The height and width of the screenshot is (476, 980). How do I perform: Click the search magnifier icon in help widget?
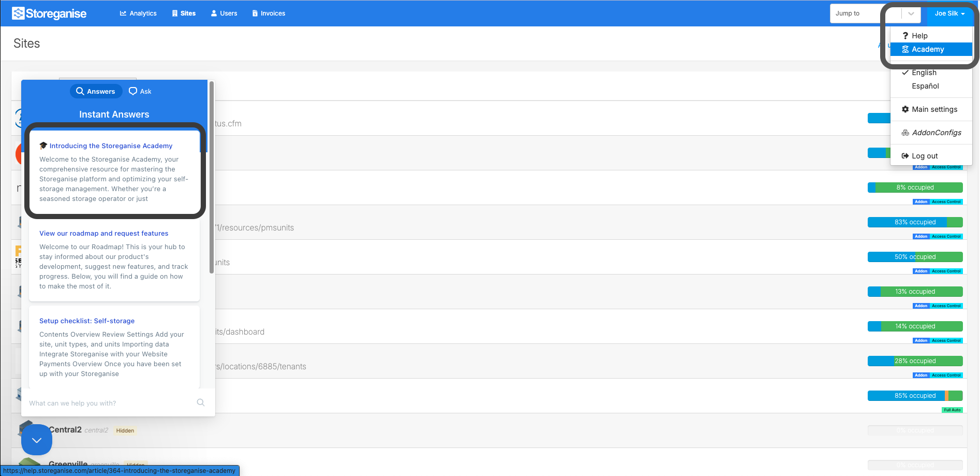click(x=201, y=402)
